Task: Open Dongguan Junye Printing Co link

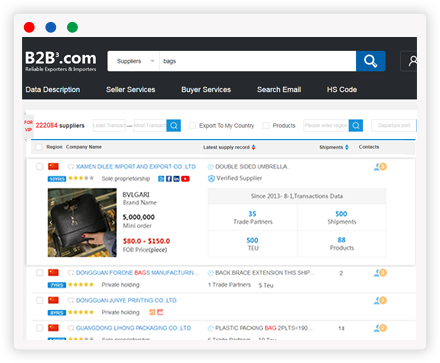Action: click(x=127, y=301)
